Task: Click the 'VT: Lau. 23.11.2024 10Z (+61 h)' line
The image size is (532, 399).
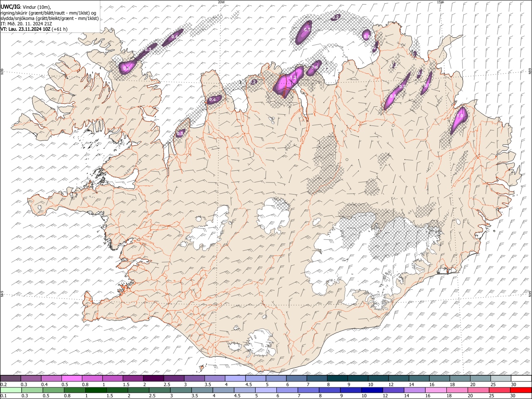Action: coord(34,29)
